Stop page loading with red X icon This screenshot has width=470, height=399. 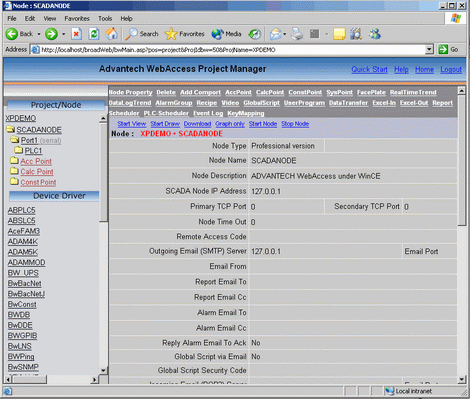coord(76,34)
